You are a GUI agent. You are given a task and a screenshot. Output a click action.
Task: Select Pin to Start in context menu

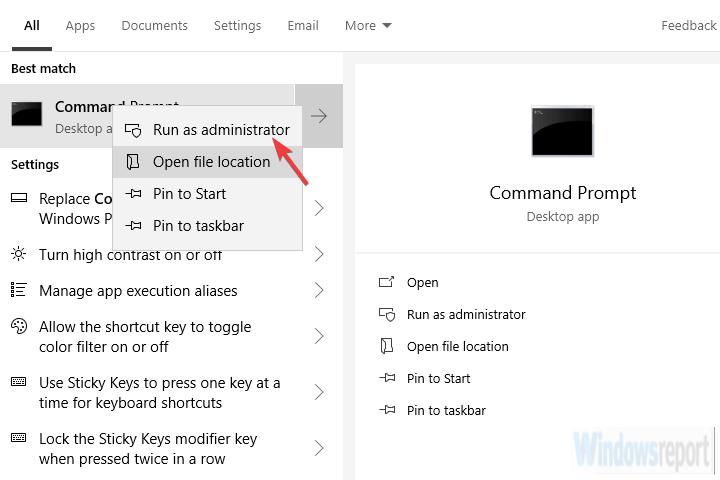tap(208, 194)
